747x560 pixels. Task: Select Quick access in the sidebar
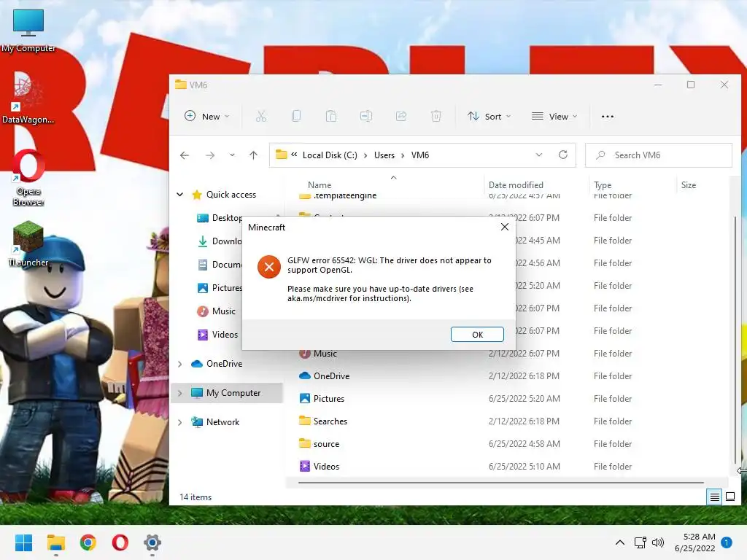pos(231,194)
